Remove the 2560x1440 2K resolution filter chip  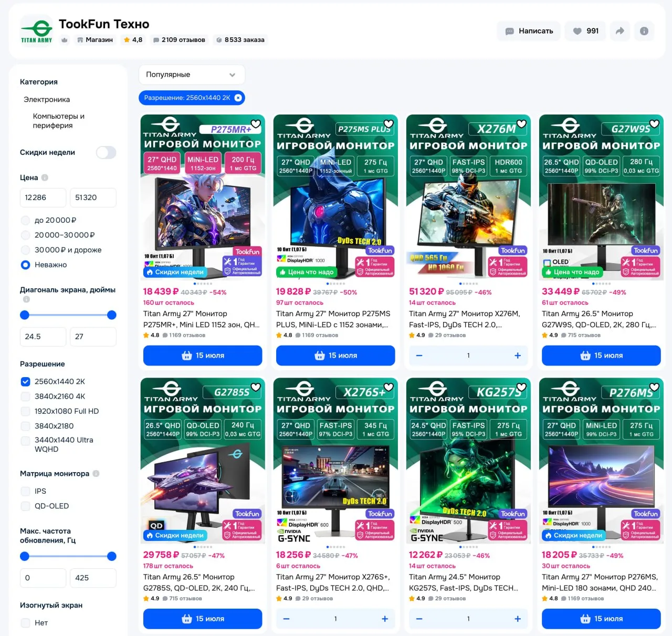238,98
